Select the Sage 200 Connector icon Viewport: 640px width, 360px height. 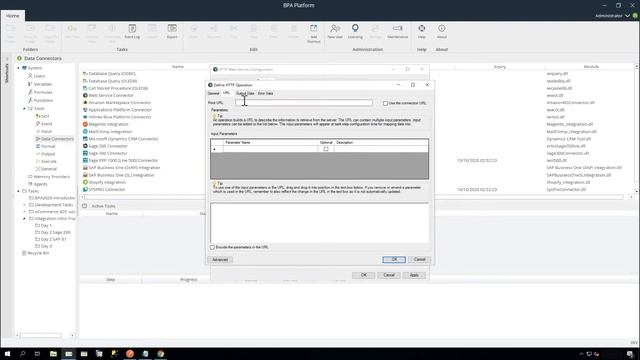point(85,146)
